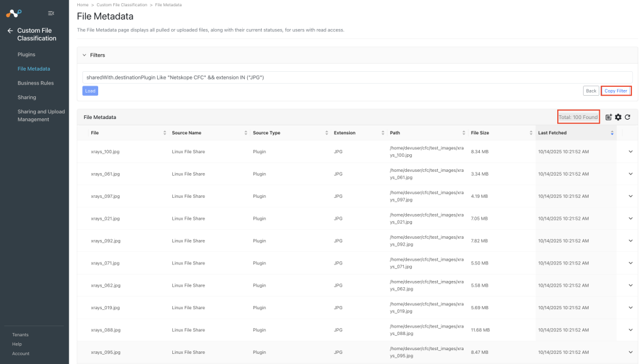Viewport: 644px width, 364px height.
Task: Expand the xrays_019.jpg row details
Action: pyautogui.click(x=630, y=308)
